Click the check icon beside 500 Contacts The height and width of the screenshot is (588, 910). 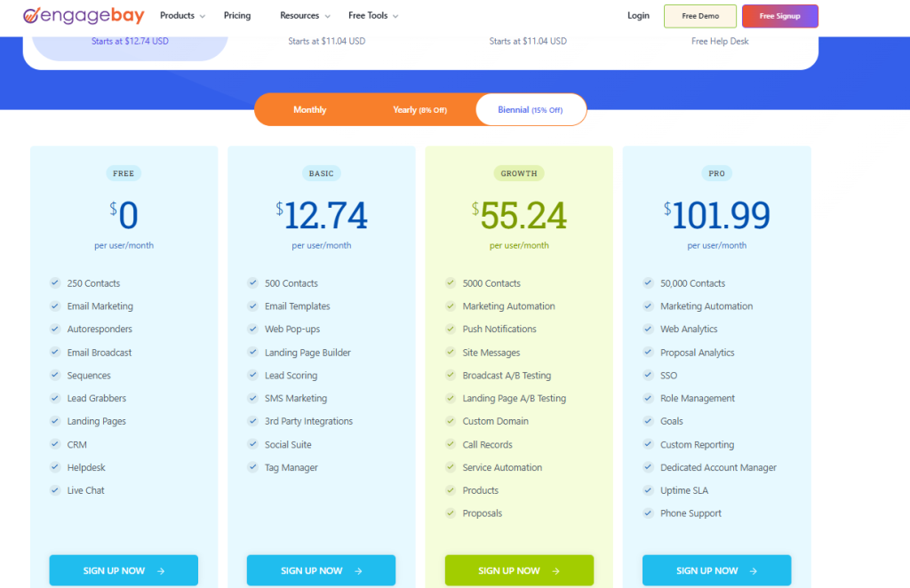click(x=253, y=283)
